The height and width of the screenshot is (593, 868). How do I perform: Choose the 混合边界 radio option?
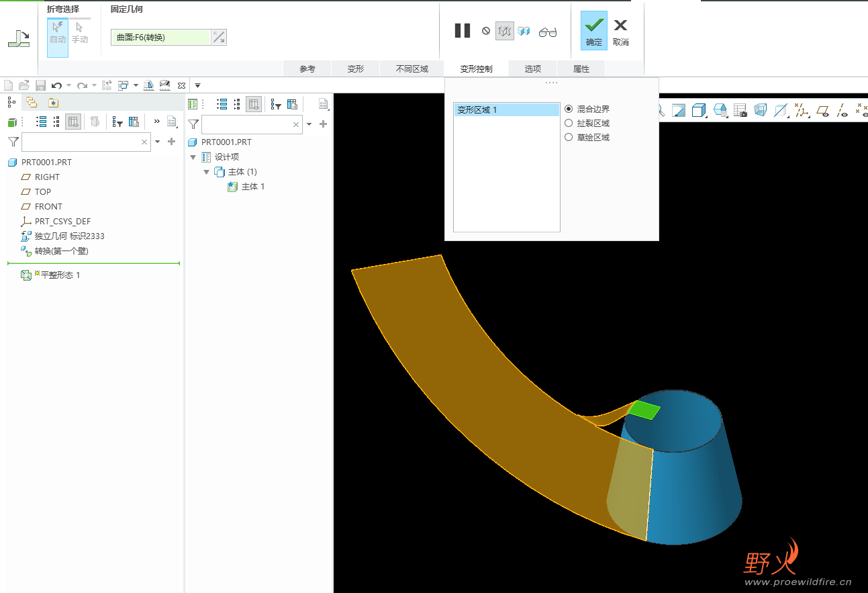569,109
